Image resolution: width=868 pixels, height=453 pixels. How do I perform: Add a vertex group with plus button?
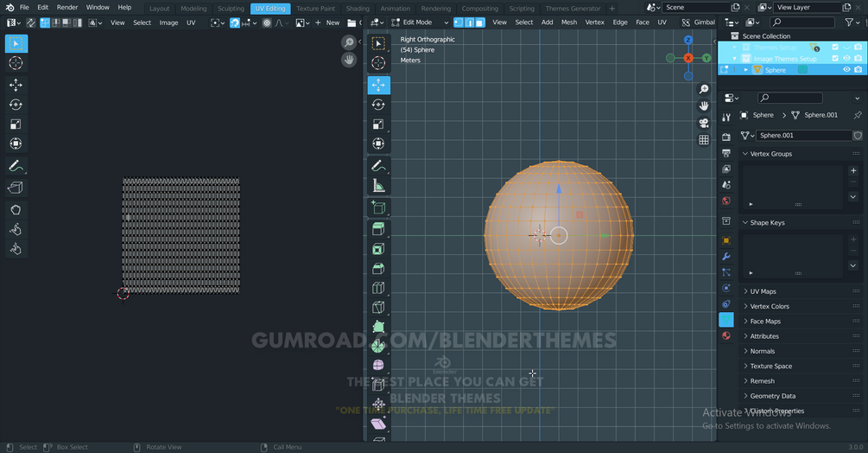pyautogui.click(x=853, y=171)
